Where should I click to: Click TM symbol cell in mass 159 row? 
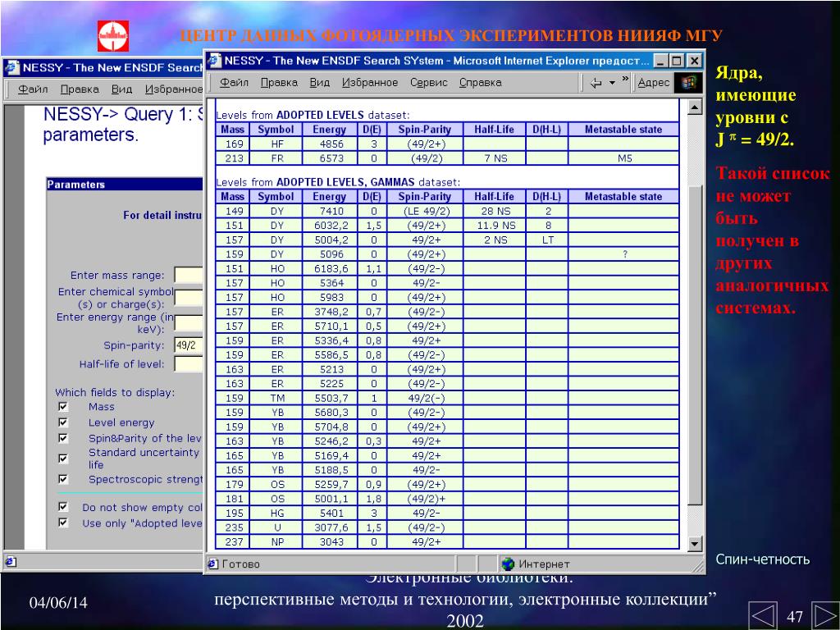[276, 398]
